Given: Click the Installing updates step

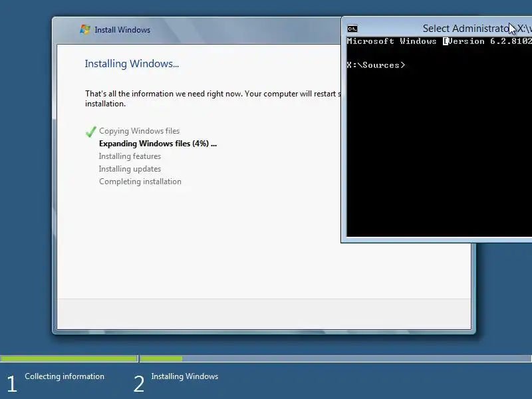Looking at the screenshot, I should tap(130, 169).
